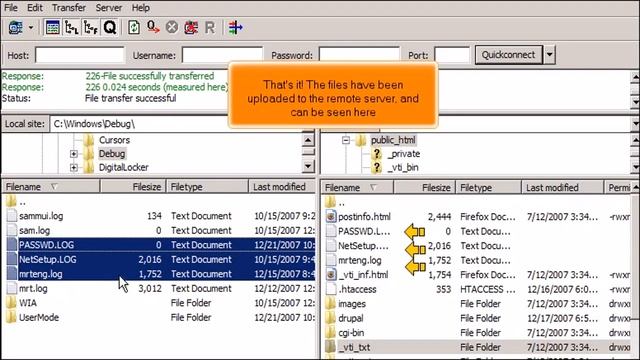The height and width of the screenshot is (360, 640).
Task: Select the drupal folder in remote list
Action: click(x=351, y=318)
